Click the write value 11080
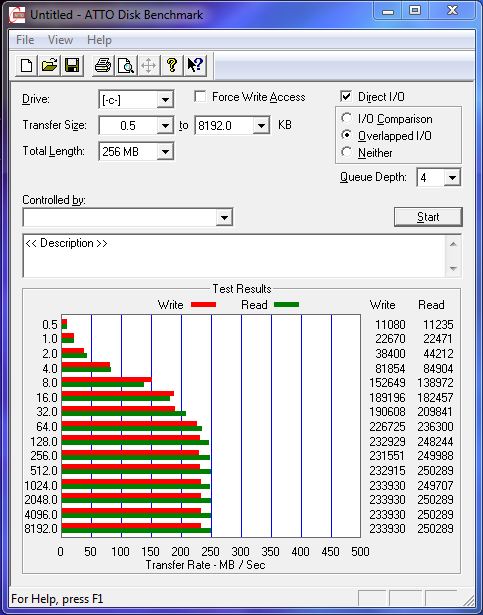 390,325
